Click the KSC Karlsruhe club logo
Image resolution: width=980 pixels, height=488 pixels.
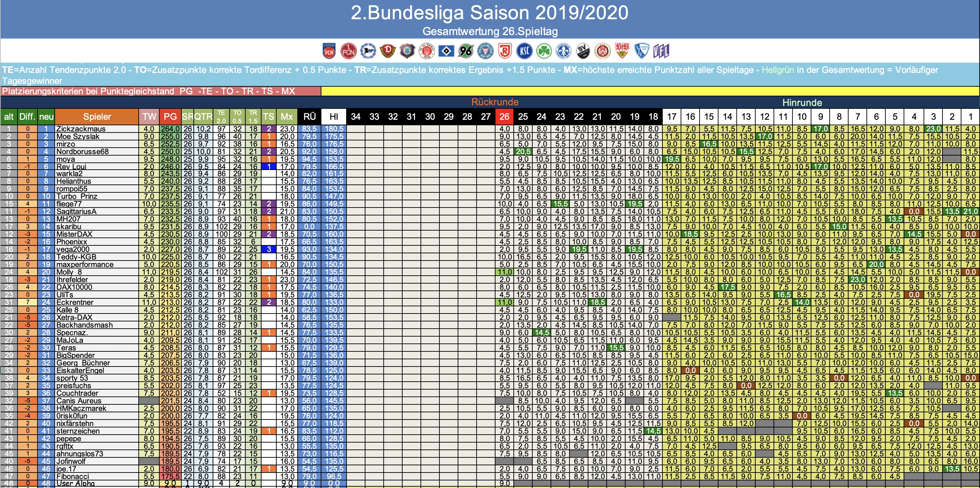tap(524, 51)
